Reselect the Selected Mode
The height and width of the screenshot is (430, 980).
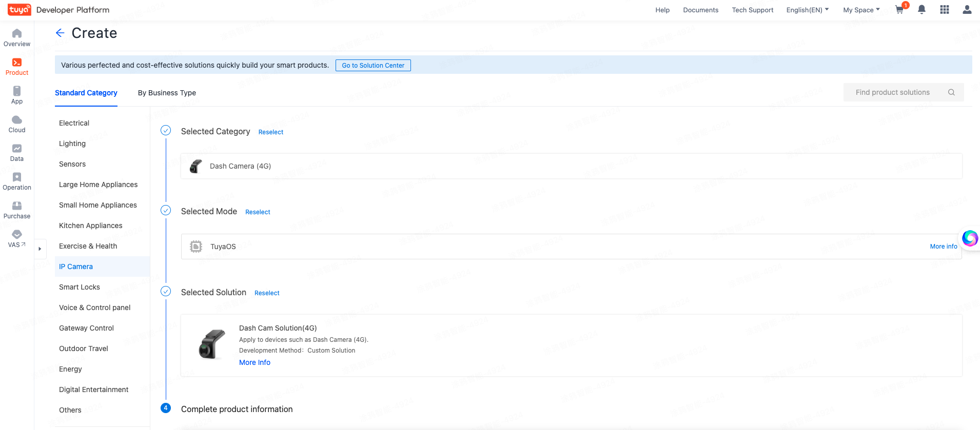[258, 212]
